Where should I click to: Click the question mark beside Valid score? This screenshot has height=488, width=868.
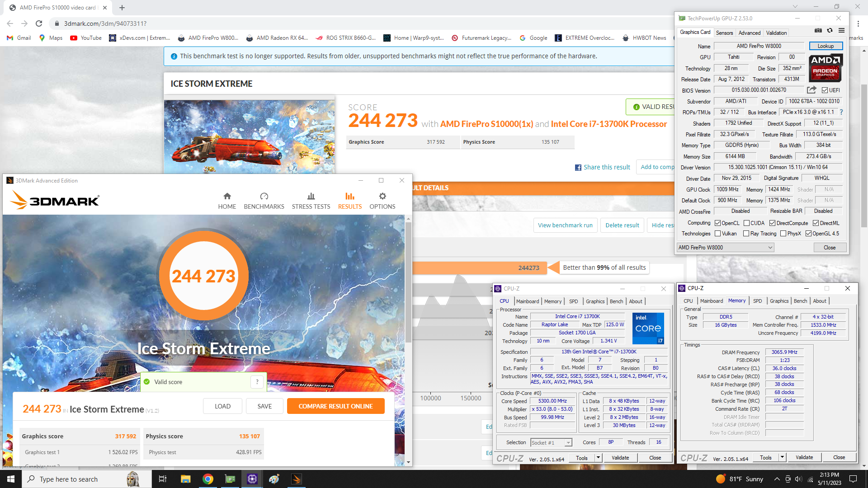point(257,382)
